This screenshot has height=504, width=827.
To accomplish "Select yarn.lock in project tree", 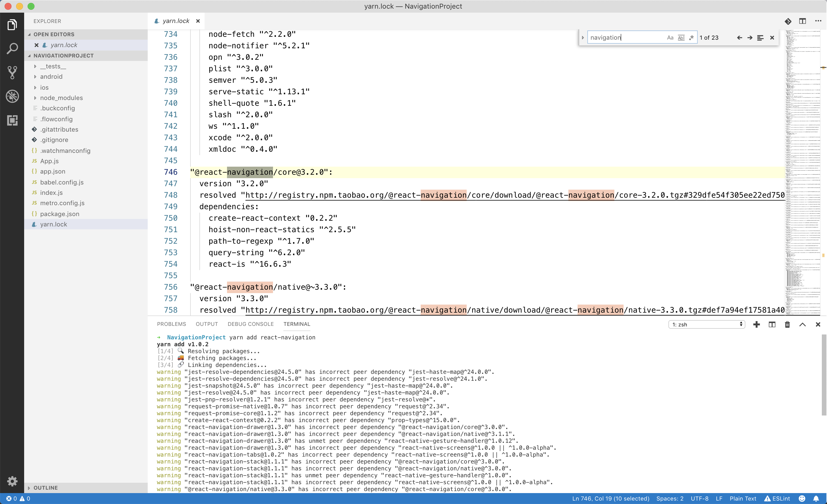I will click(x=86, y=224).
